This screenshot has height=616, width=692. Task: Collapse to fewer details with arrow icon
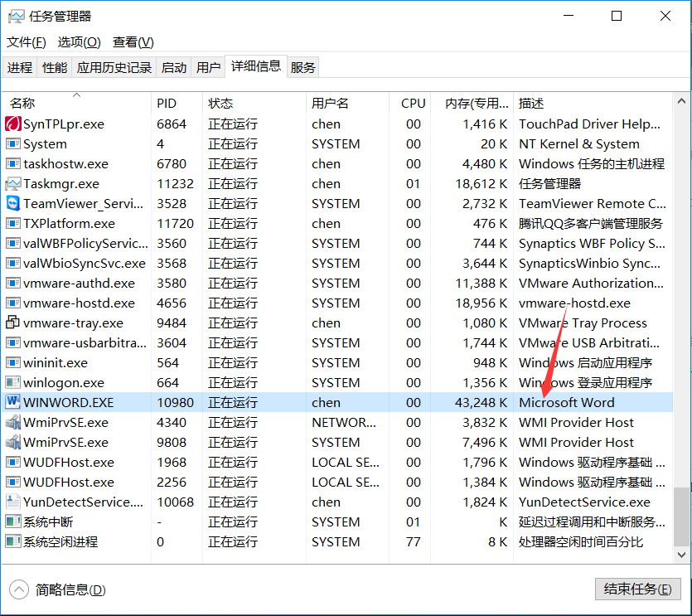(18, 589)
